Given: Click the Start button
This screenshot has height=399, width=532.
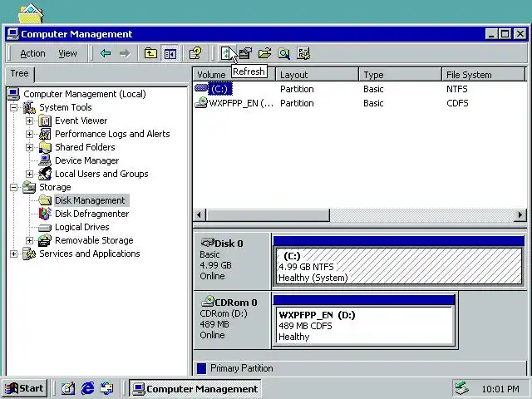Looking at the screenshot, I should pyautogui.click(x=24, y=388).
